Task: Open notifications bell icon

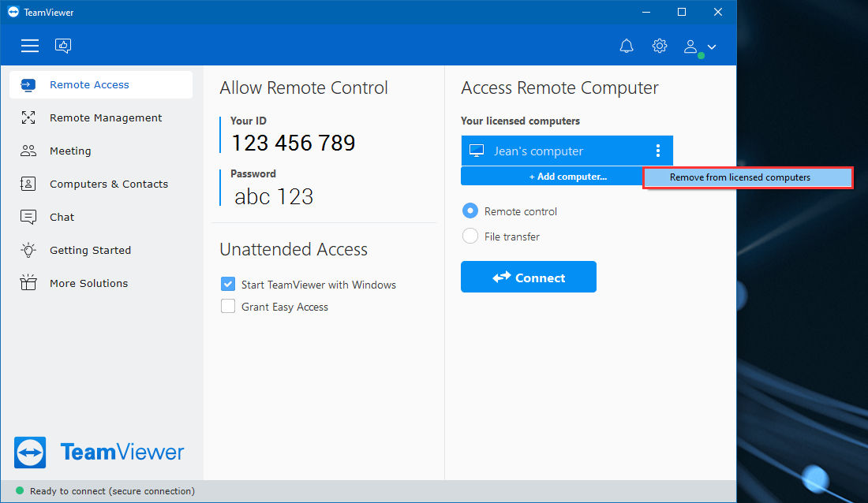Action: 626,46
